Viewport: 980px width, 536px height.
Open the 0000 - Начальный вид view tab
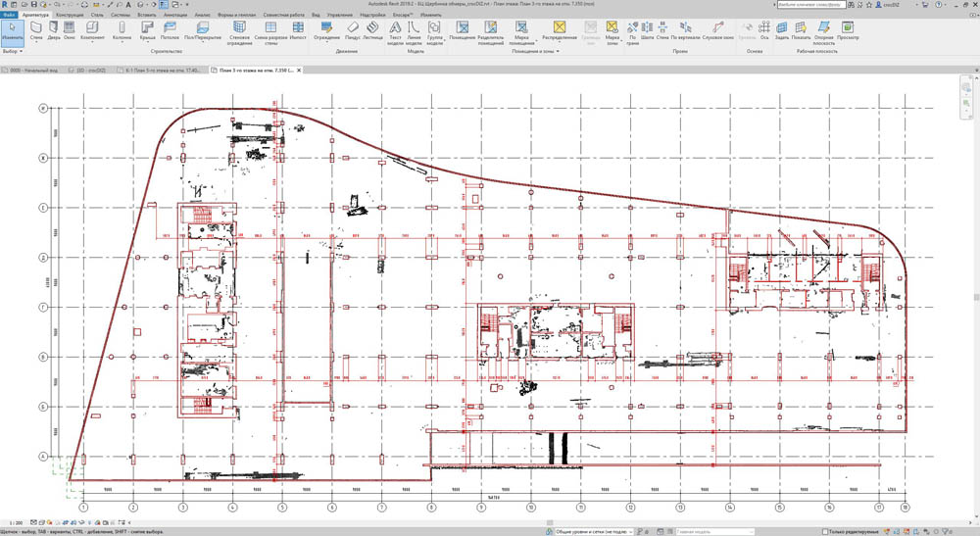point(32,71)
